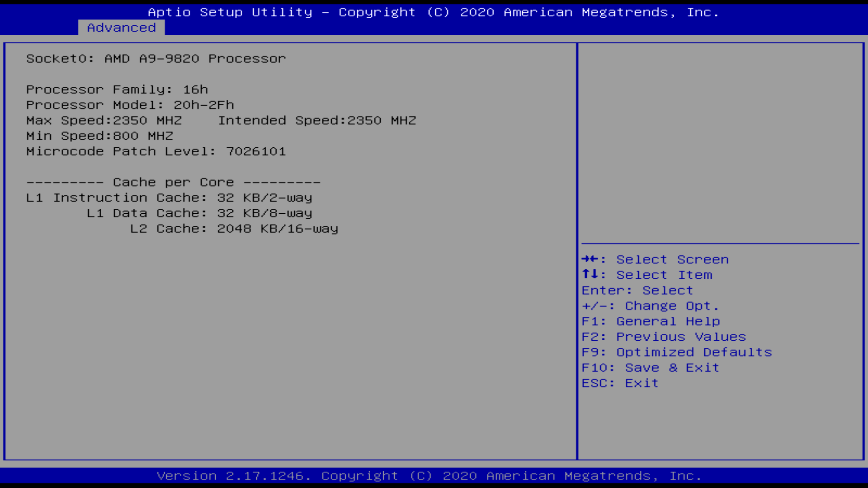Change option using +/- keys

click(651, 305)
